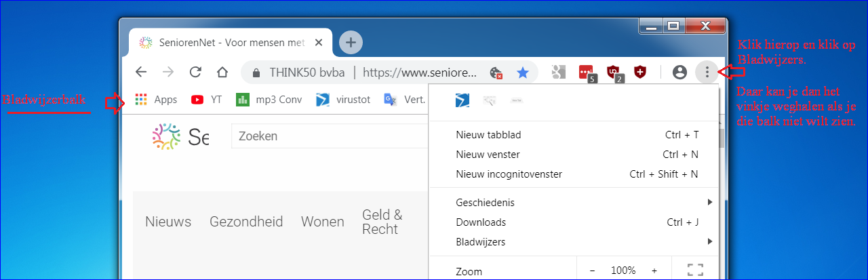
Task: Click the back navigation arrow
Action: click(x=141, y=72)
